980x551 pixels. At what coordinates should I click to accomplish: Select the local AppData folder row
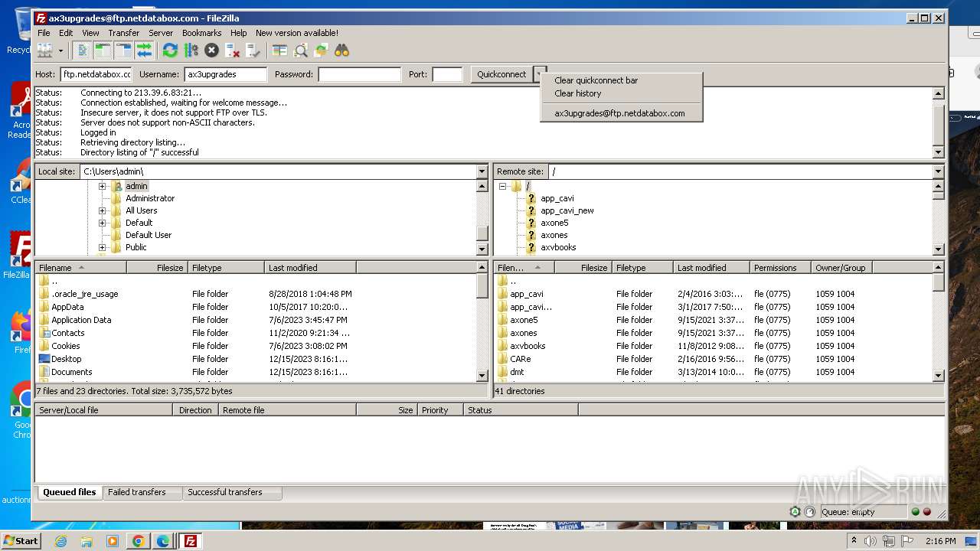pos(256,307)
